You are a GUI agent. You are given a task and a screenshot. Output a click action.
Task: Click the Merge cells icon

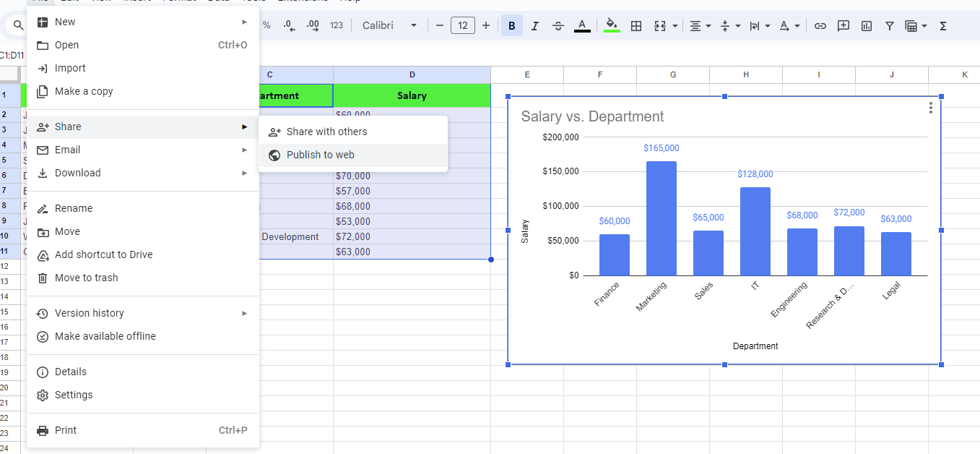coord(659,25)
